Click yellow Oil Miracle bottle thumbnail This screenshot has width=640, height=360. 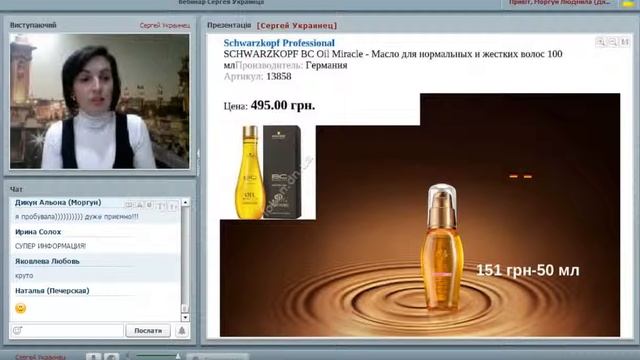(x=250, y=172)
